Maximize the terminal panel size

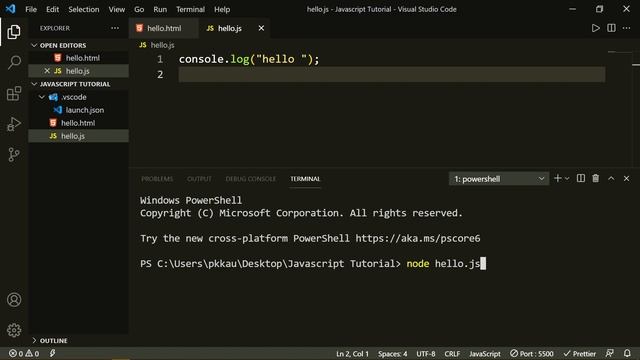(x=611, y=178)
